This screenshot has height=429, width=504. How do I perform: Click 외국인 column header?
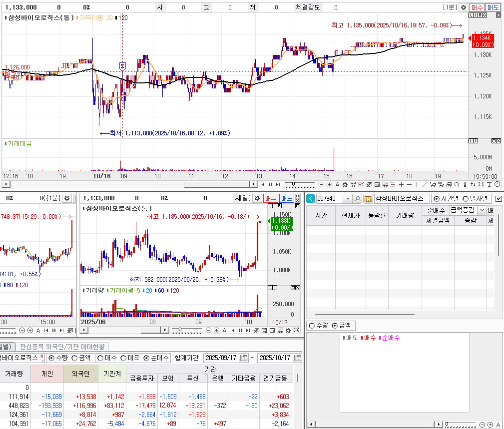pyautogui.click(x=81, y=374)
